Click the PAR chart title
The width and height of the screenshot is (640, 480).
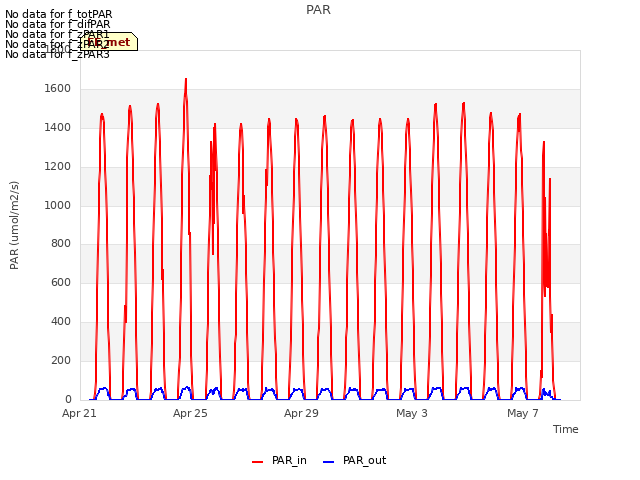pos(318,10)
